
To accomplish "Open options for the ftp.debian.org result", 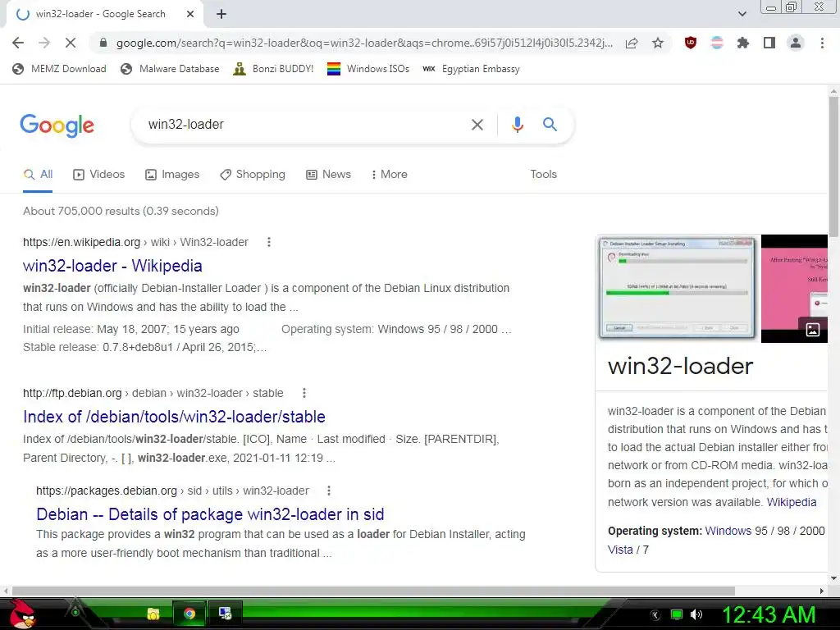I will point(304,393).
